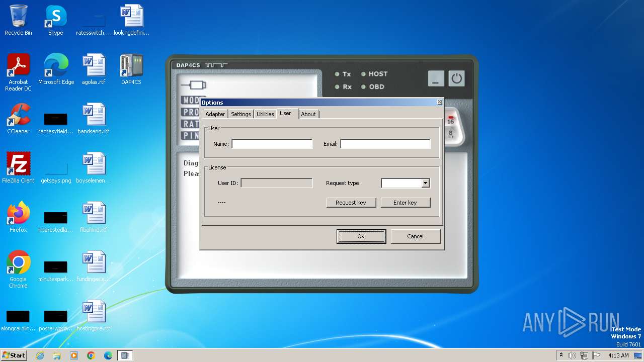644x362 pixels.
Task: Open agolas.rtf document
Action: 94,69
